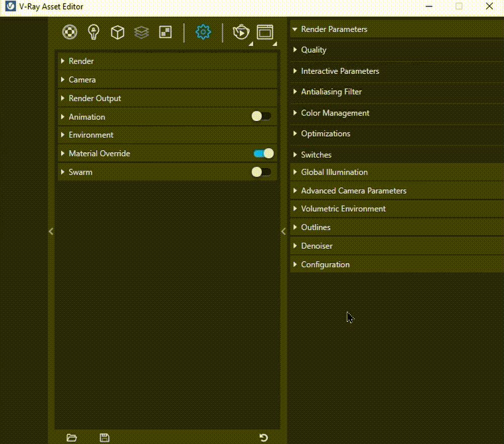Screen dimensions: 504x444
Task: Expand the Configuration rollout
Action: coord(397,264)
